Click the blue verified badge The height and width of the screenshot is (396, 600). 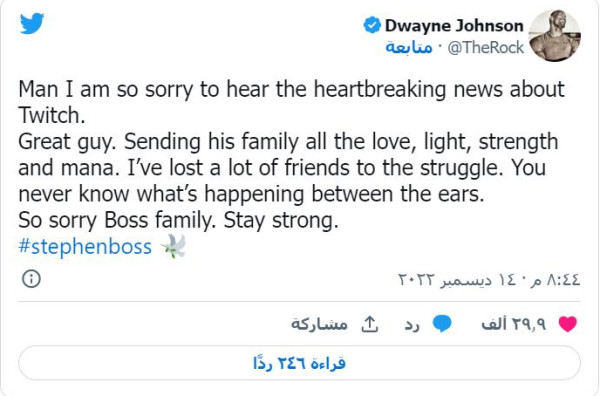pos(372,25)
